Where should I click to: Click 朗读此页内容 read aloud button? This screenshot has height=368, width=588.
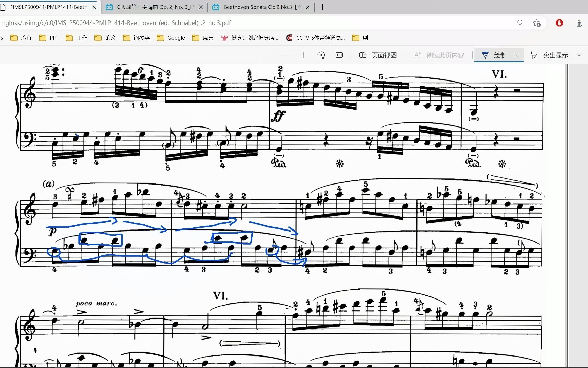click(439, 55)
